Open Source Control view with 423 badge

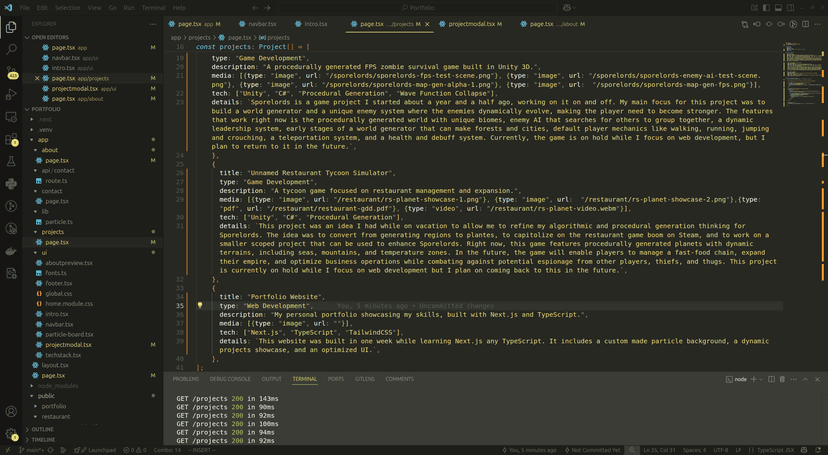pos(11,72)
